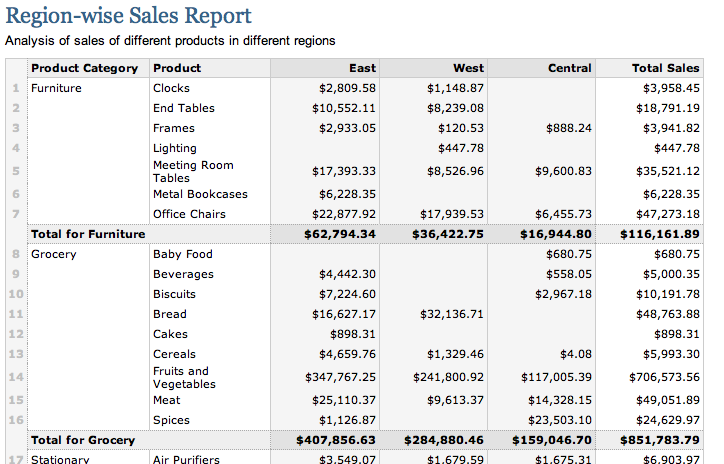Screen dimensions: 724x464
Task: Click the Total for Furniture row label
Action: click(x=88, y=234)
